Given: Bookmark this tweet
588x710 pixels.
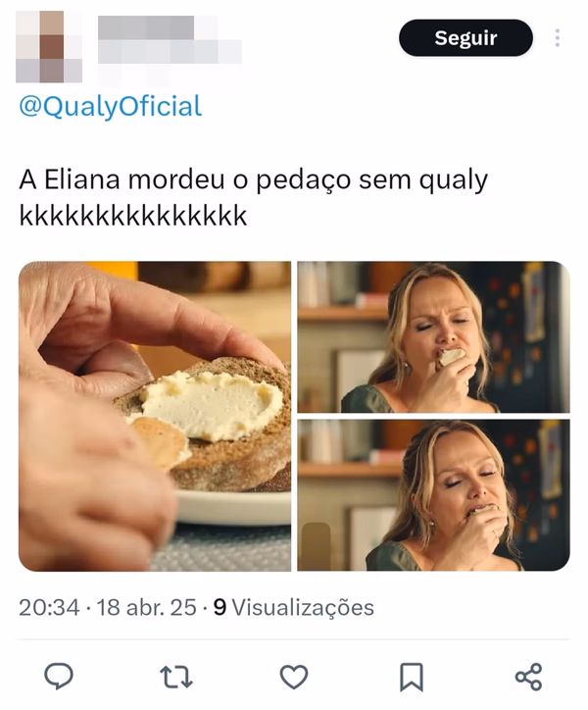Looking at the screenshot, I should (x=412, y=677).
